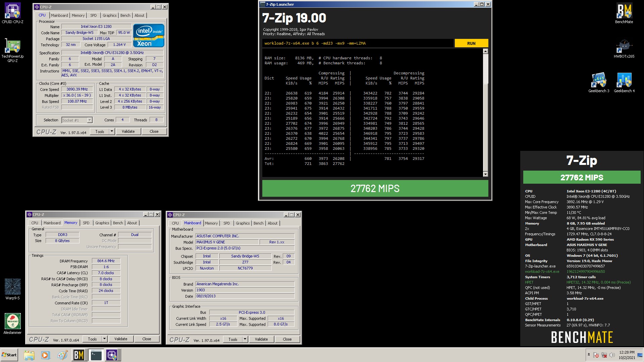The image size is (644, 362).
Task: Open the HWBOTx265 desktop icon
Action: pos(624,49)
